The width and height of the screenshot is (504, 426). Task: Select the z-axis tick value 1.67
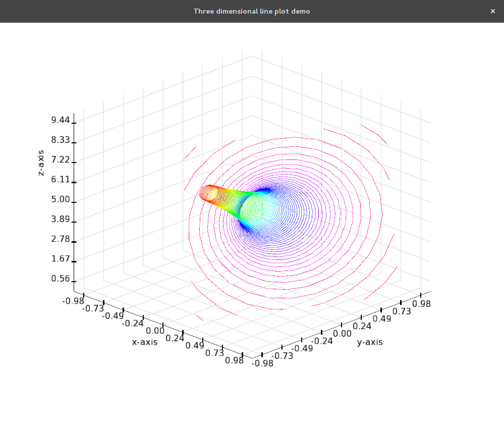[x=61, y=259]
